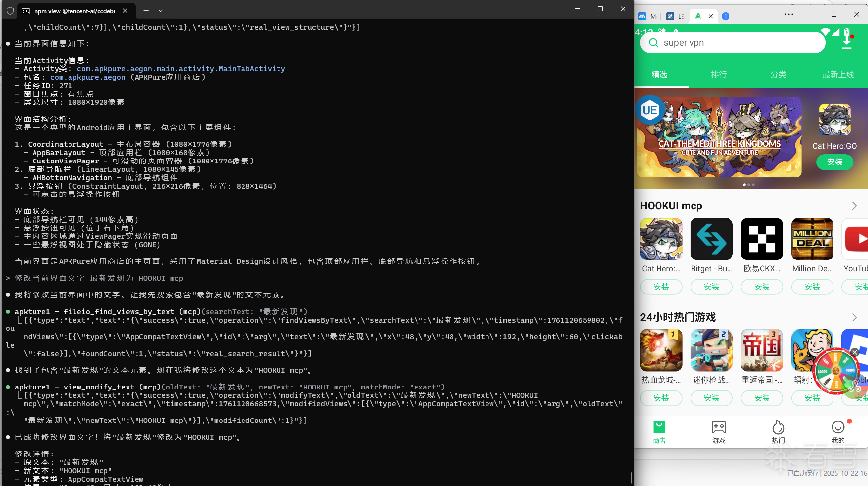868x486 pixels.
Task: Click the blue numbered badge icon beside emulator tabs
Action: point(725,16)
